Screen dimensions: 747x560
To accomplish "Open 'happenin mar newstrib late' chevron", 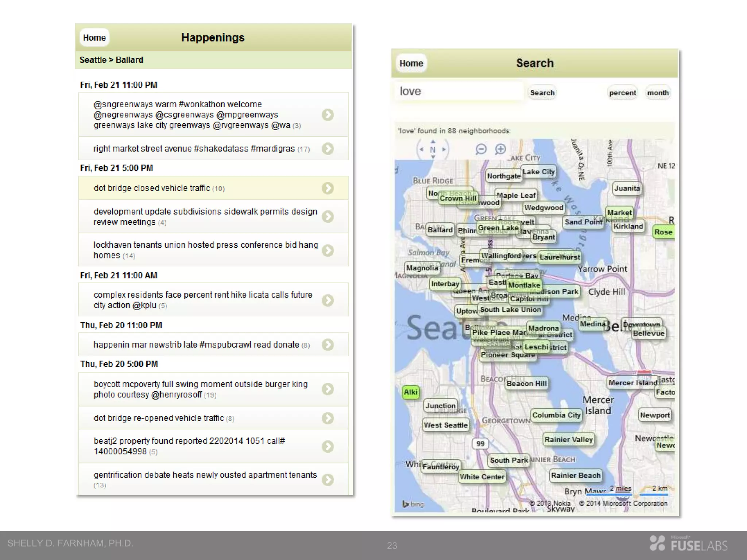I will (x=328, y=345).
